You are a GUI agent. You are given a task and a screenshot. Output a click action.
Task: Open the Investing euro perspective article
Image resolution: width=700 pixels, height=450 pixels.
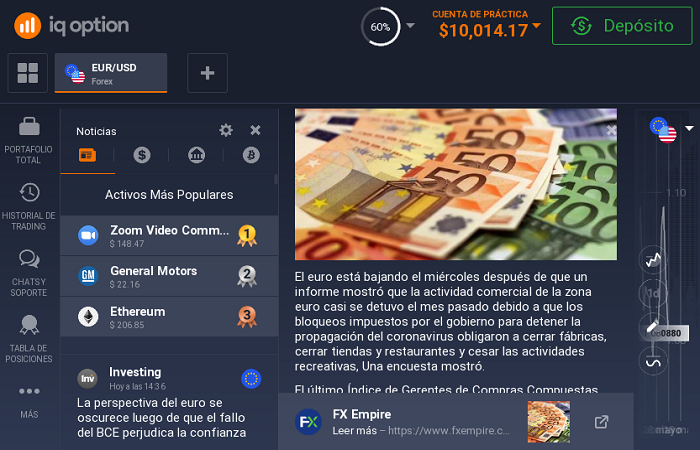pyautogui.click(x=169, y=403)
